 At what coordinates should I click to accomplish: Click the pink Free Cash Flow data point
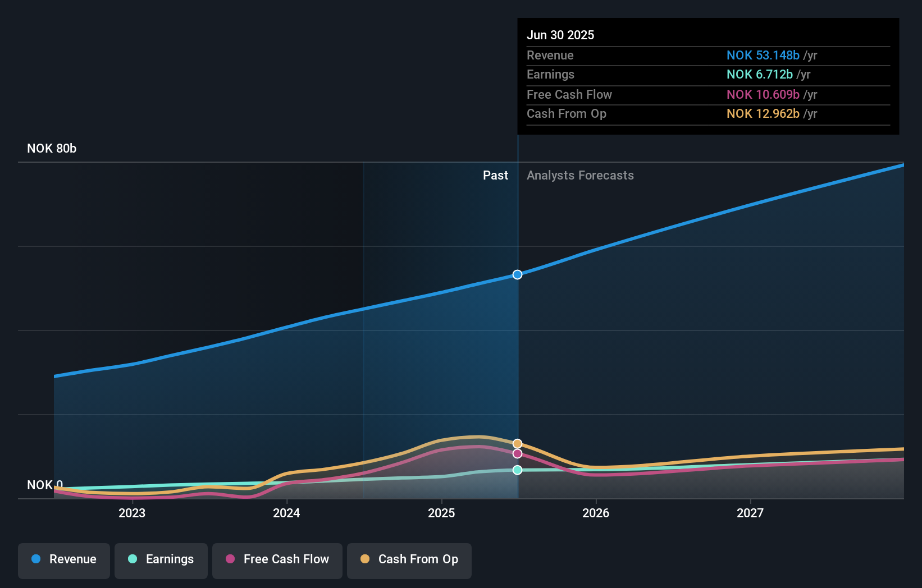[517, 454]
